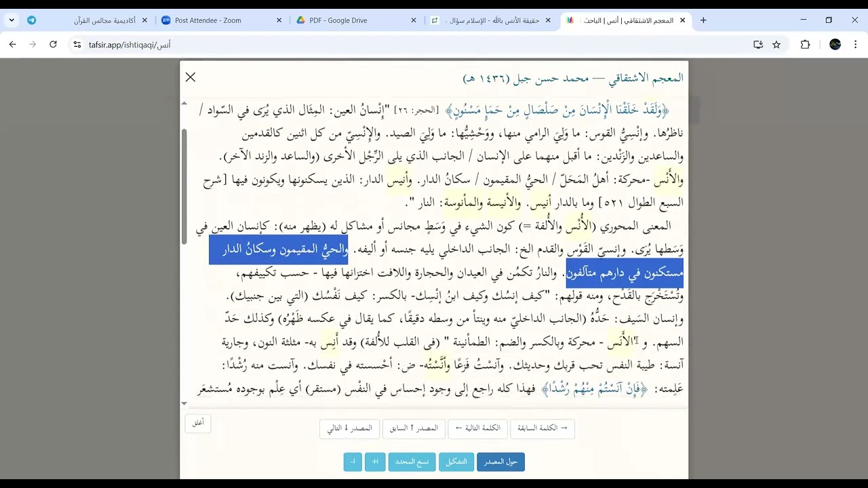Screen dimensions: 868x488
Task: Open the Chrome extensions puzzle icon
Action: coord(806,45)
